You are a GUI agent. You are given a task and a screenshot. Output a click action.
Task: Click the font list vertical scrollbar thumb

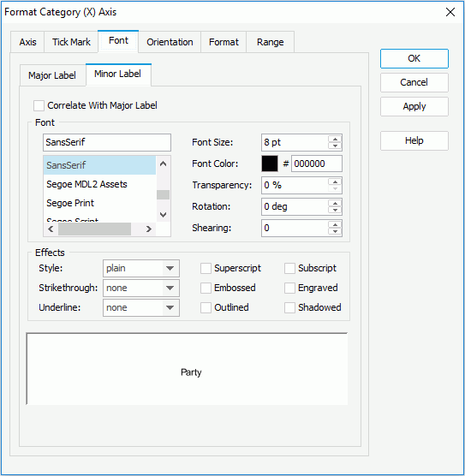point(163,195)
